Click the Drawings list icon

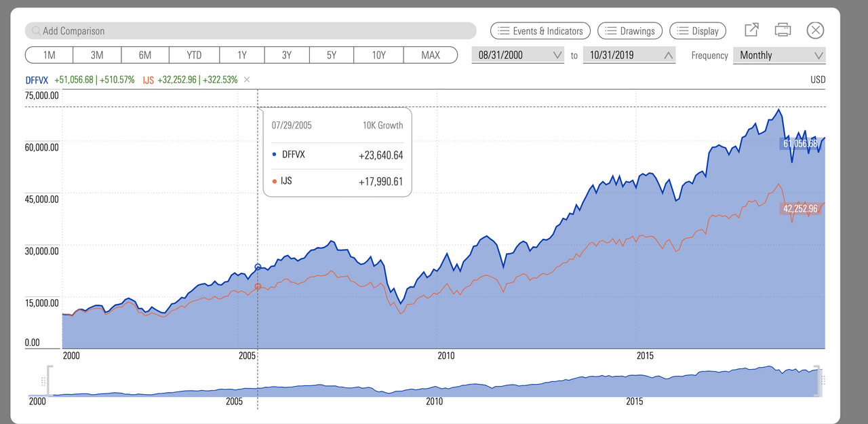pos(610,31)
